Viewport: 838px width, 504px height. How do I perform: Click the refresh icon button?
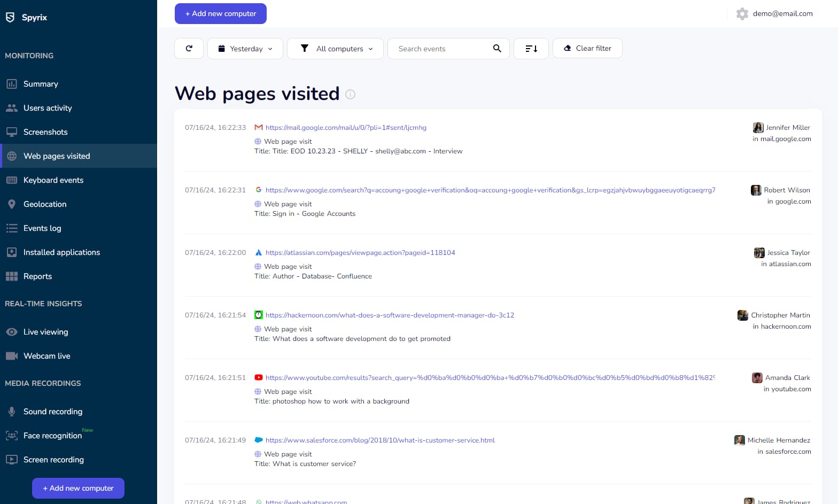click(x=189, y=49)
